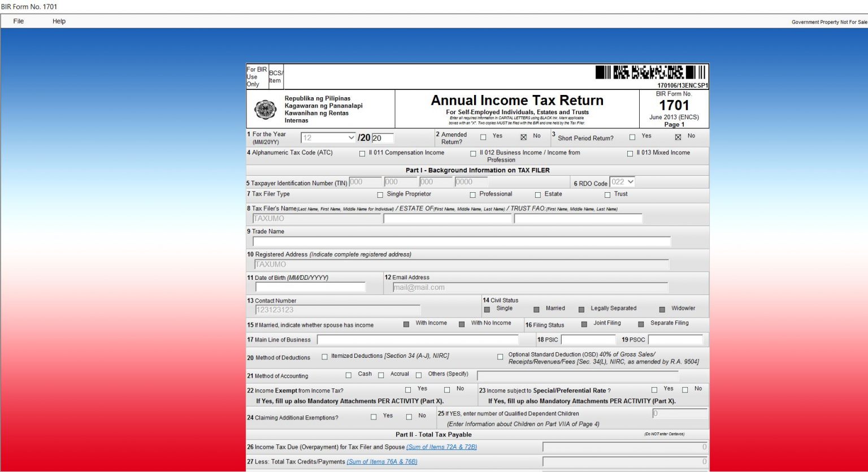This screenshot has width=868, height=472.
Task: Mark Amended Return as Yes
Action: [483, 136]
